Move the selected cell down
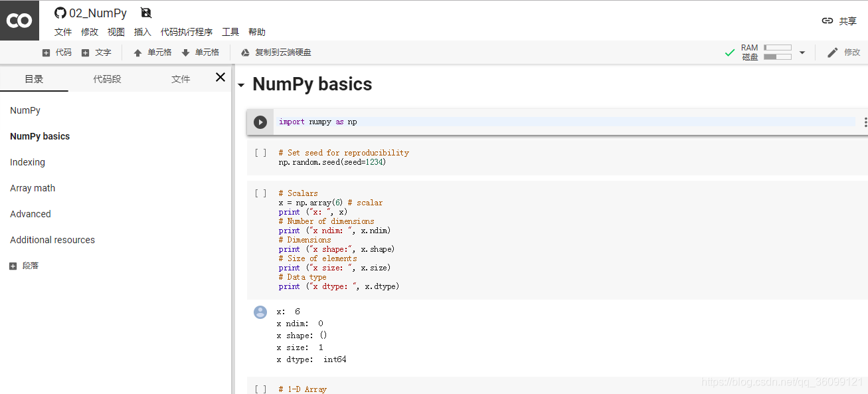The image size is (868, 394). tap(201, 52)
